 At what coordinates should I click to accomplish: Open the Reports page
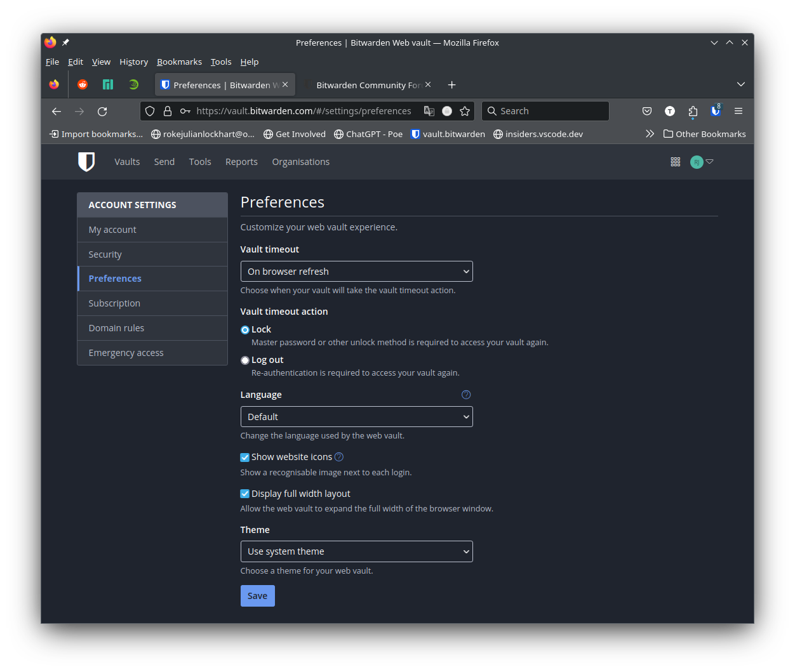point(241,162)
